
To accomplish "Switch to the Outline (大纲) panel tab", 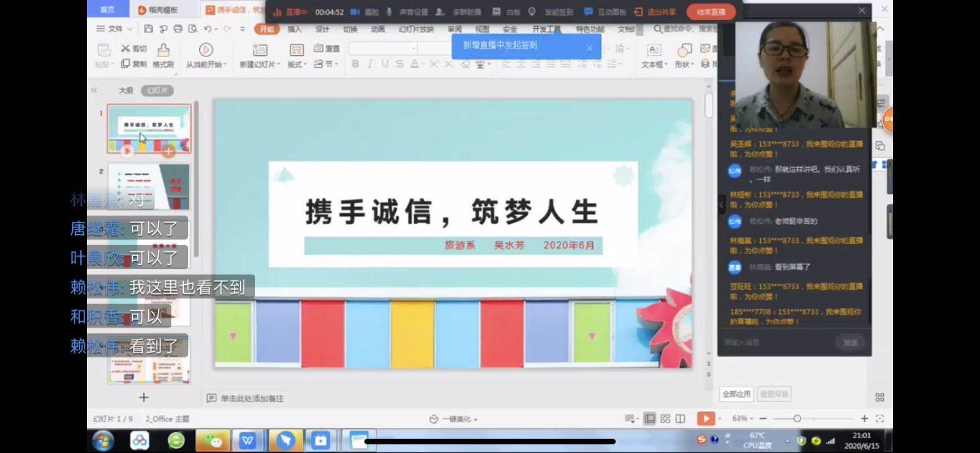I will [x=126, y=90].
